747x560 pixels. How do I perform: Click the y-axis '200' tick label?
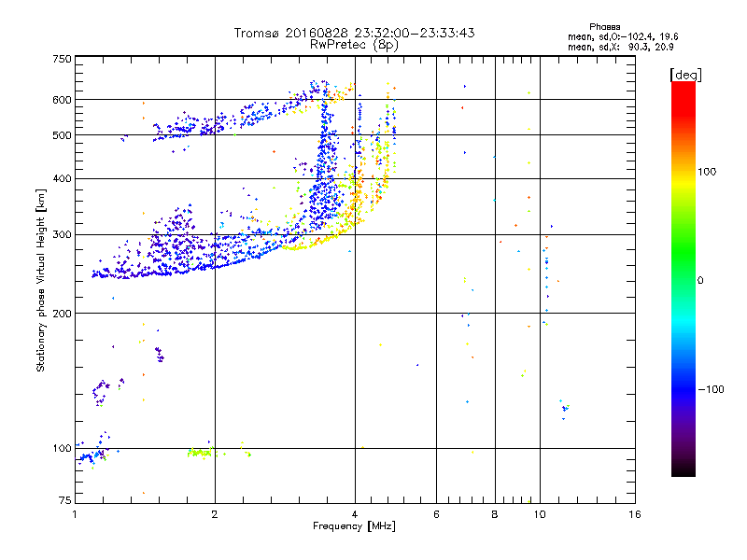tap(62, 314)
